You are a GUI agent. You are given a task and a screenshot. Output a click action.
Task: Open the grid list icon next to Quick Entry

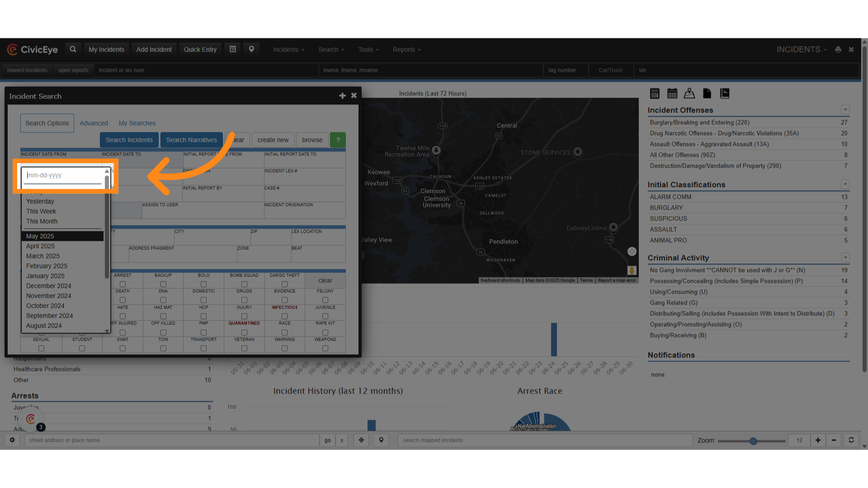click(233, 49)
